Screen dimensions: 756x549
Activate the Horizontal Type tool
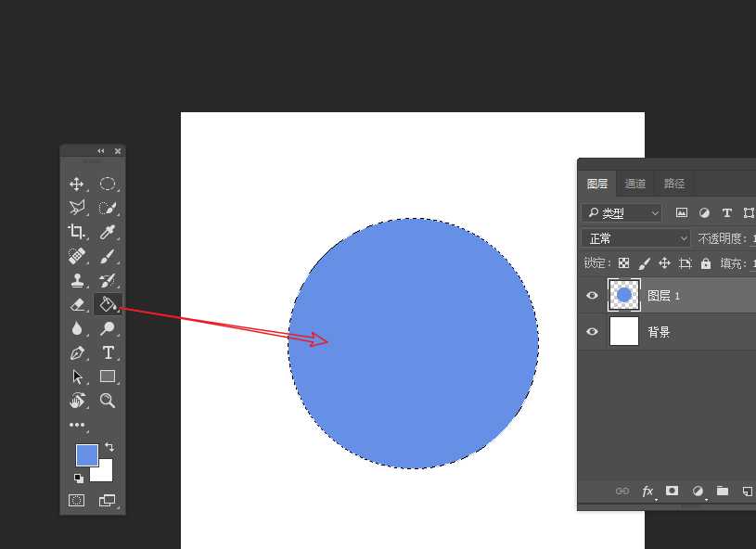[x=108, y=352]
